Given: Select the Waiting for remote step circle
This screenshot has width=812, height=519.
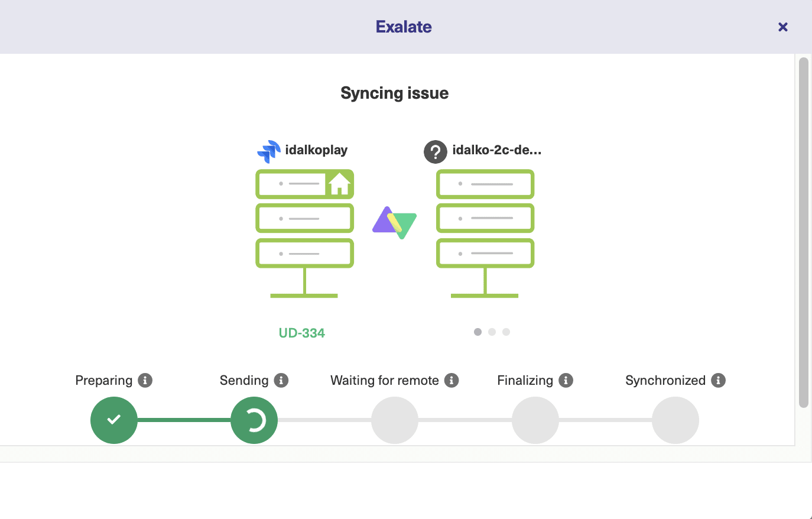Looking at the screenshot, I should 395,420.
